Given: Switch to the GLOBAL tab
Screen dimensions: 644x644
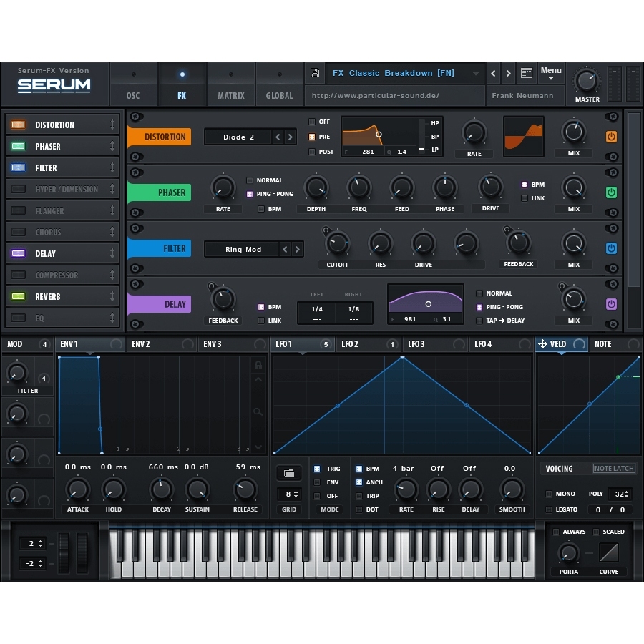Looking at the screenshot, I should (279, 85).
